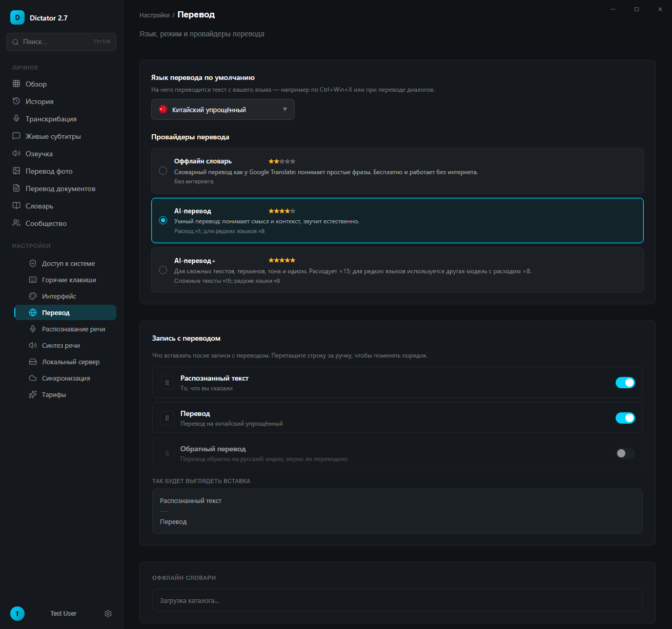
Task: Open the Overview grid icon in sidebar
Action: click(x=16, y=83)
